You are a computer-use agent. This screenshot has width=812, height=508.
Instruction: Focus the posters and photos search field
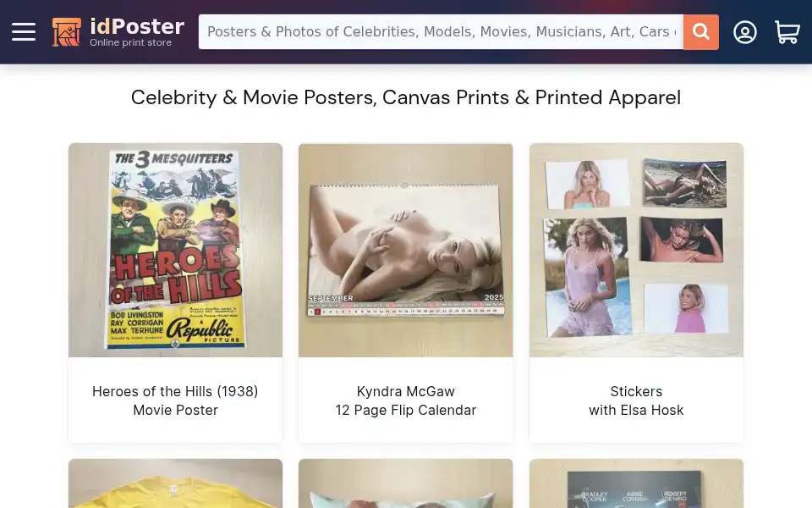441,31
